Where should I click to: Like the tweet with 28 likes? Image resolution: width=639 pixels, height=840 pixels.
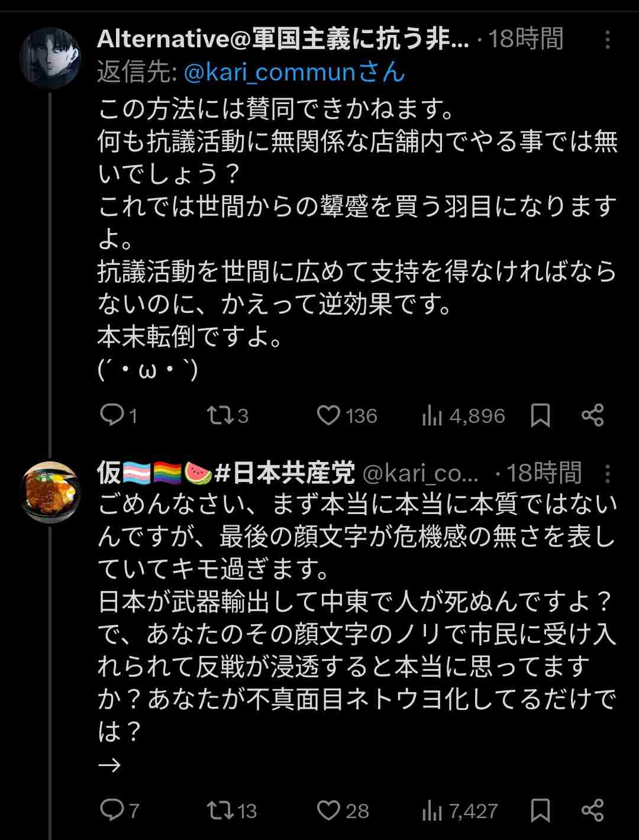pyautogui.click(x=328, y=809)
